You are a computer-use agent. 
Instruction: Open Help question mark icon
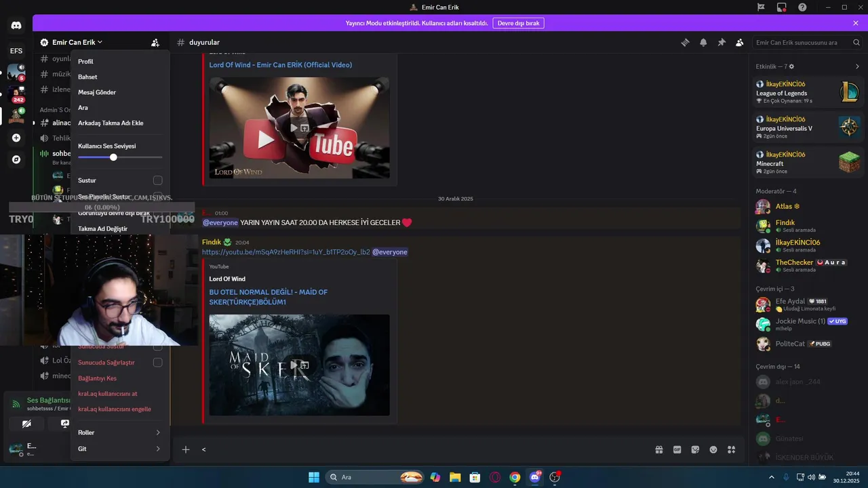[x=802, y=7]
